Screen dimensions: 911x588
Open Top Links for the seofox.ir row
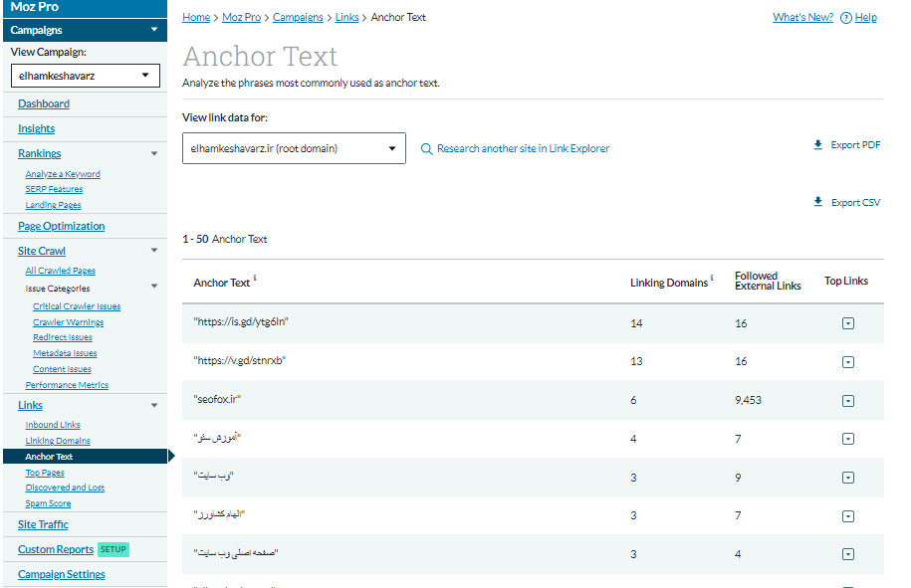pyautogui.click(x=847, y=401)
